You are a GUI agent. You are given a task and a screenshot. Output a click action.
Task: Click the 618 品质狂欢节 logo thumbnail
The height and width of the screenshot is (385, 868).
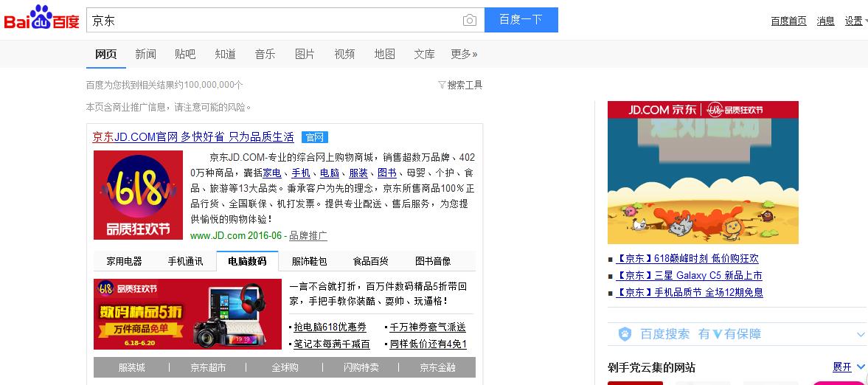[x=139, y=195]
